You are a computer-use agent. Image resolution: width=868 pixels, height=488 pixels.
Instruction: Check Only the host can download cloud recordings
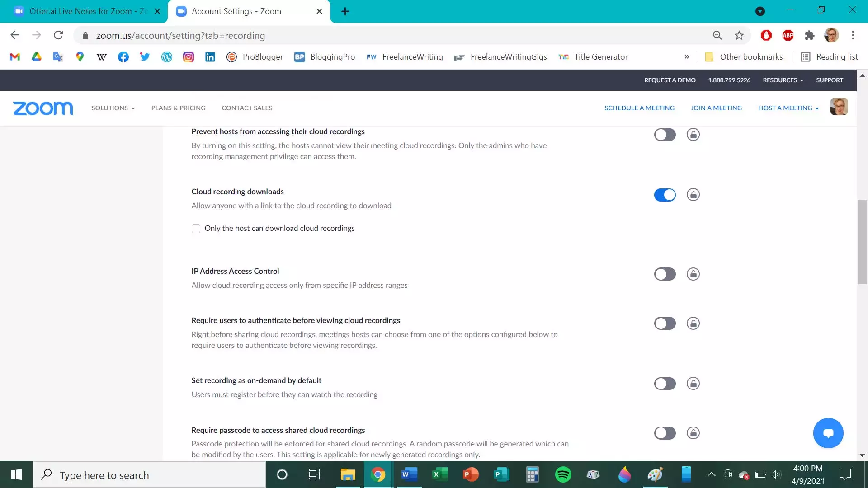click(x=196, y=229)
